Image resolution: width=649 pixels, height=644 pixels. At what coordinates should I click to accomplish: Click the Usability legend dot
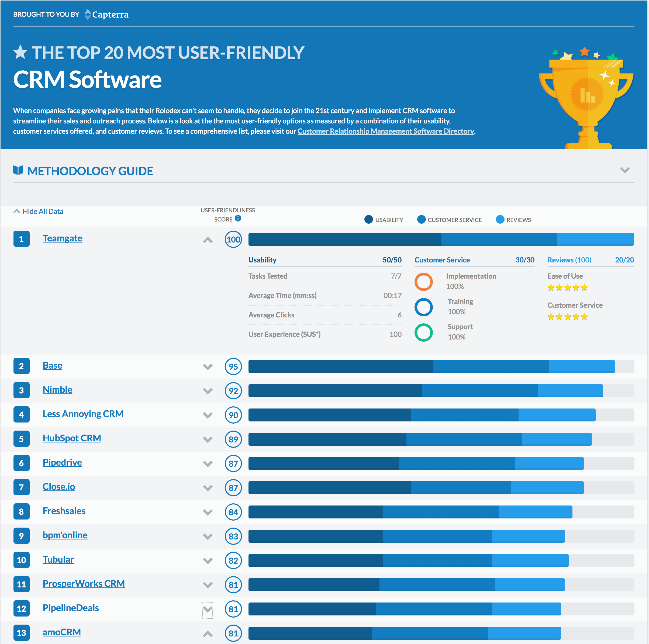point(368,219)
